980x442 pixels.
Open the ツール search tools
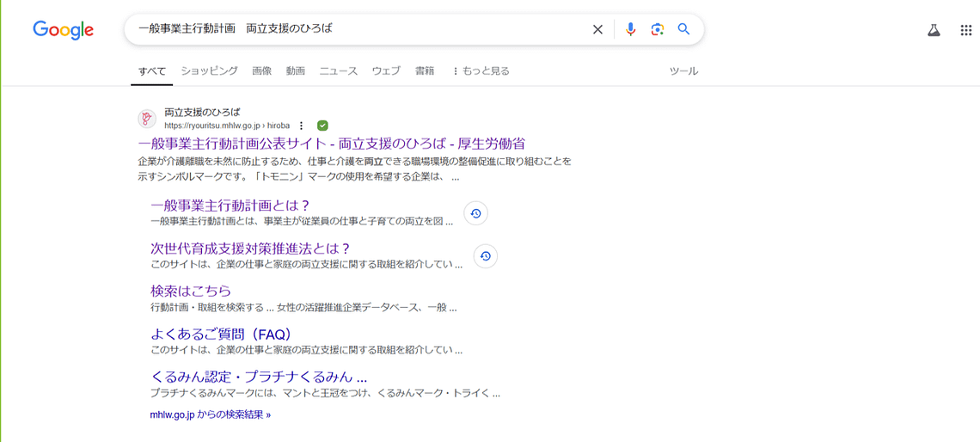pos(683,71)
